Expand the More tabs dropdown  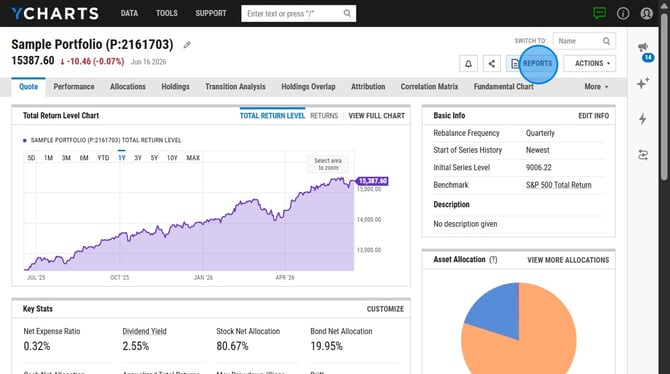click(x=596, y=87)
